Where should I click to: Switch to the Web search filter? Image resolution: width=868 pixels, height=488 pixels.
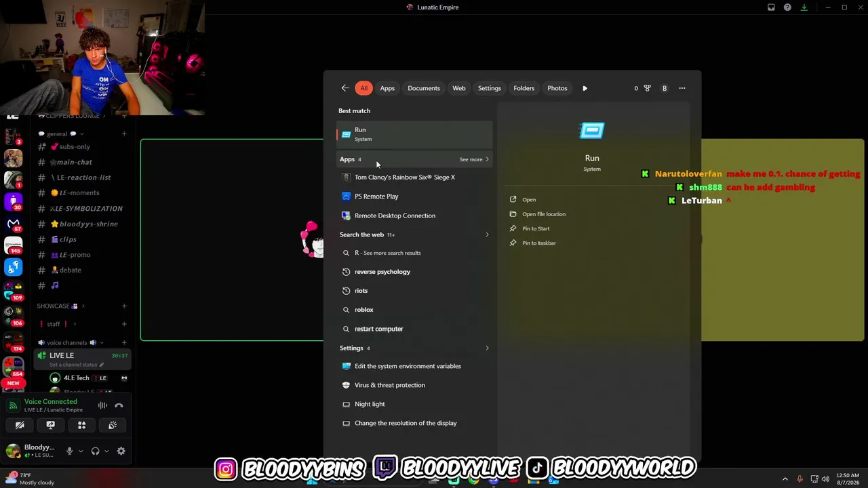pyautogui.click(x=459, y=88)
